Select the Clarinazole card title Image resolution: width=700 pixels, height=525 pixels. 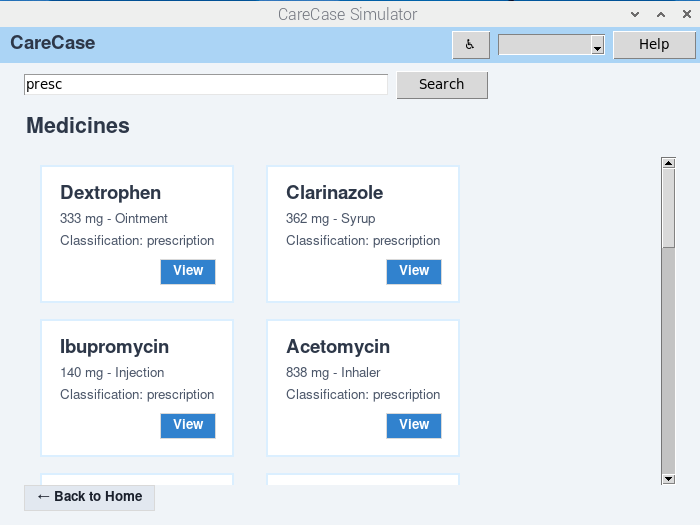(x=334, y=193)
